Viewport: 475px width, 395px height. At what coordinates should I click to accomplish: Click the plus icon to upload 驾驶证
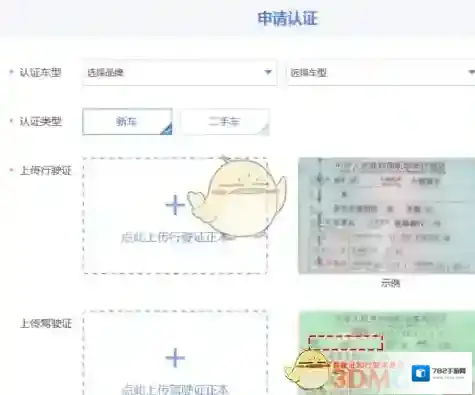coord(175,358)
